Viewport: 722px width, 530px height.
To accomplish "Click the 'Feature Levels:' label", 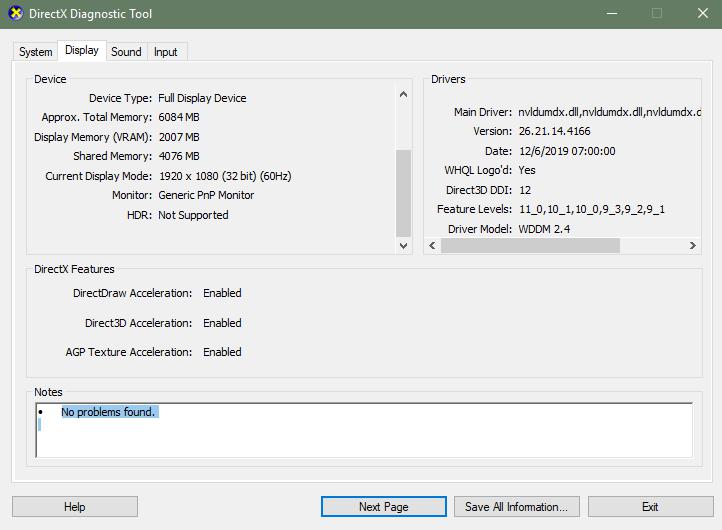I will [474, 210].
